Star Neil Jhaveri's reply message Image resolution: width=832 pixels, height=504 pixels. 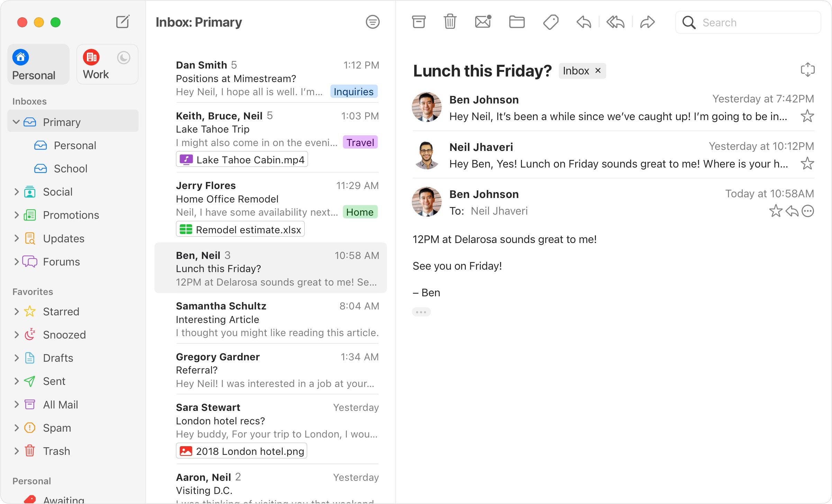807,163
